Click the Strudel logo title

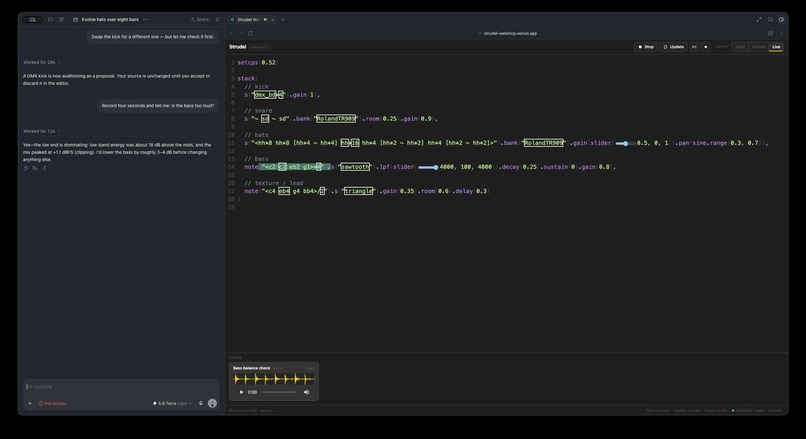(237, 47)
